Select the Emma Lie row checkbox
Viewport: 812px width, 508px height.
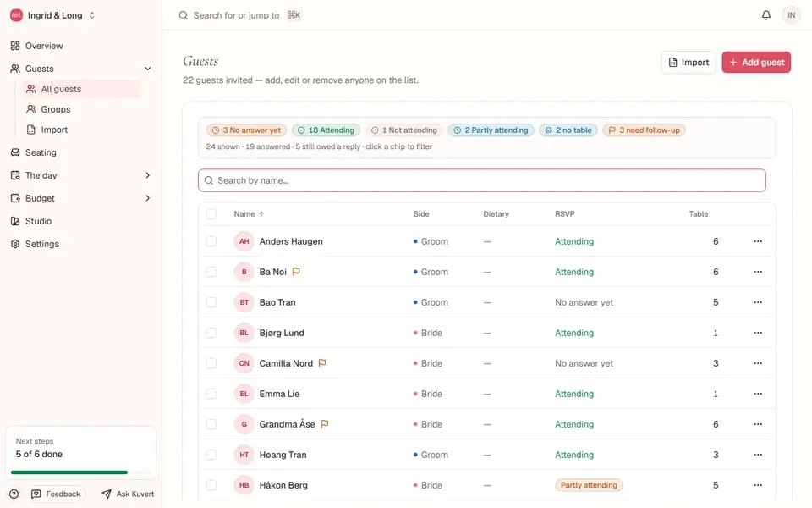click(211, 394)
